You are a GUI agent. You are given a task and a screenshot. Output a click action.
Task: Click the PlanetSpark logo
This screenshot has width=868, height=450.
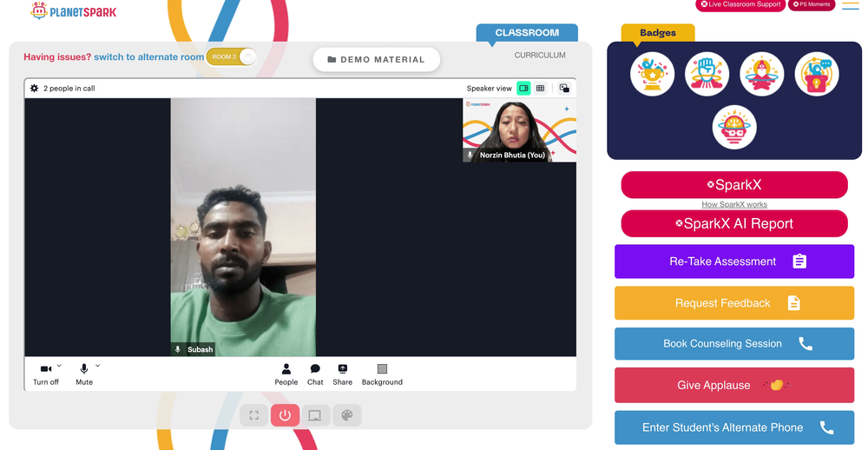[74, 11]
